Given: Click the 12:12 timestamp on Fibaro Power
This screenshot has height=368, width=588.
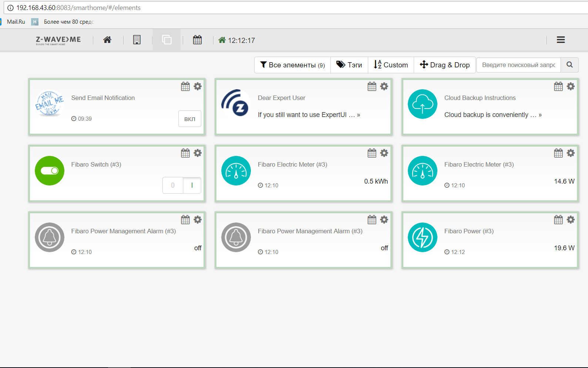Looking at the screenshot, I should [454, 252].
